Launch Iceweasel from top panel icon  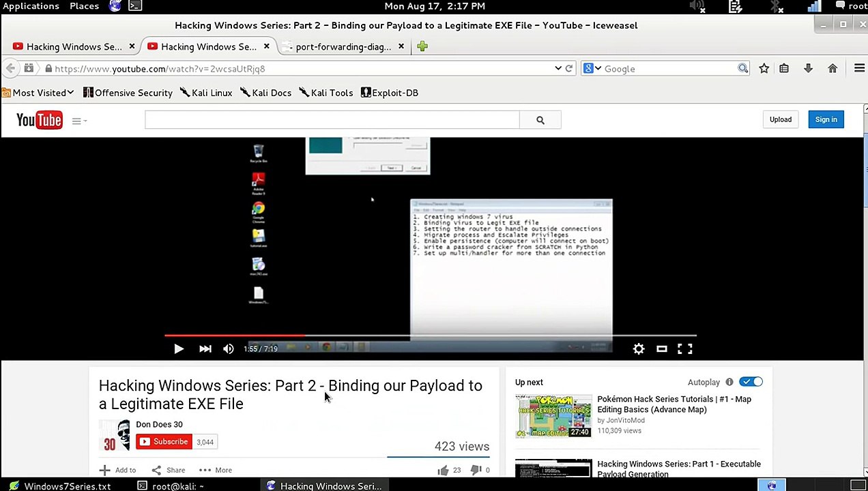pos(115,6)
